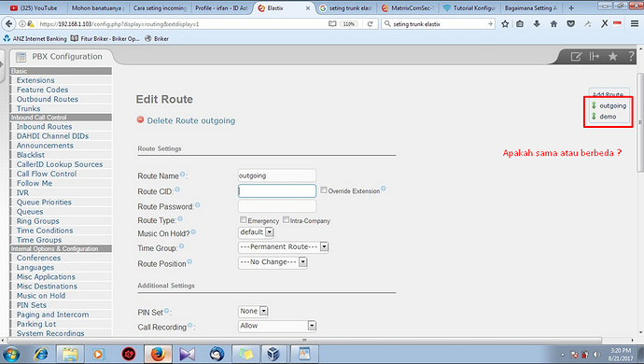Click the Route Name input field
644x364 pixels.
click(277, 175)
